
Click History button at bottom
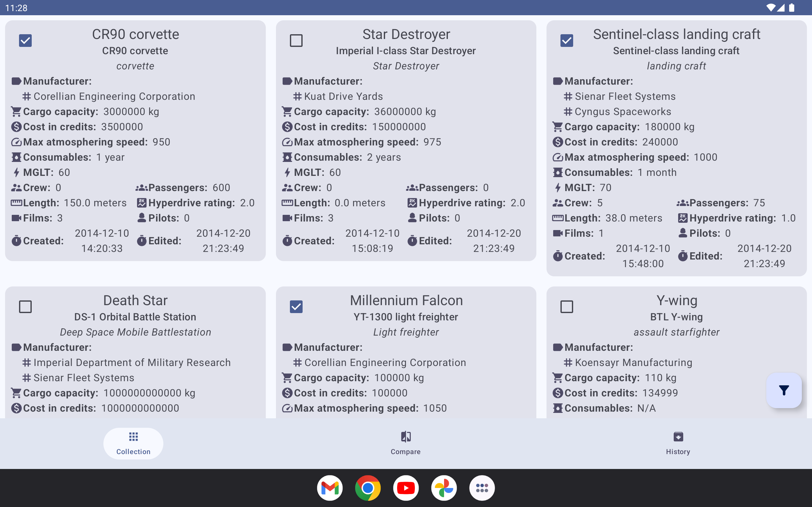pyautogui.click(x=678, y=442)
